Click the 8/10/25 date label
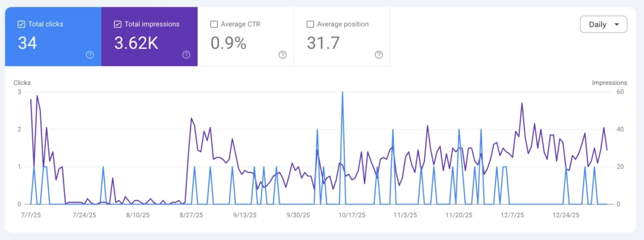Image resolution: width=644 pixels, height=240 pixels. 138,215
